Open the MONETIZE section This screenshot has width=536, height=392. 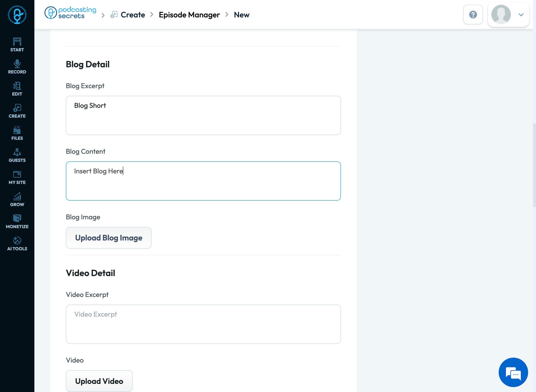pos(17,222)
